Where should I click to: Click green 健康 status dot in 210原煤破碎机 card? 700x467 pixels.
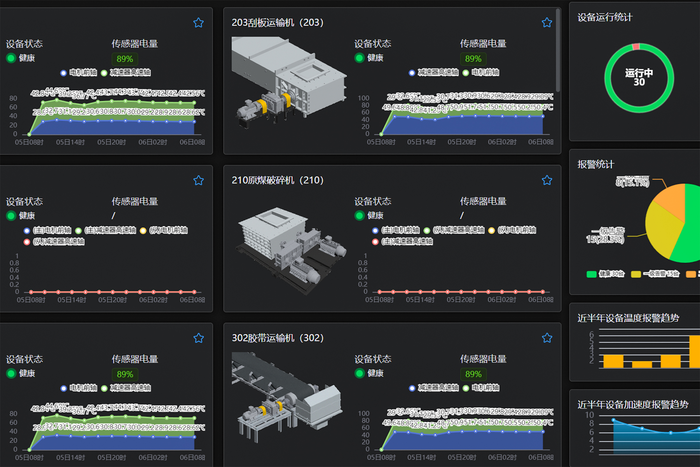pos(360,215)
